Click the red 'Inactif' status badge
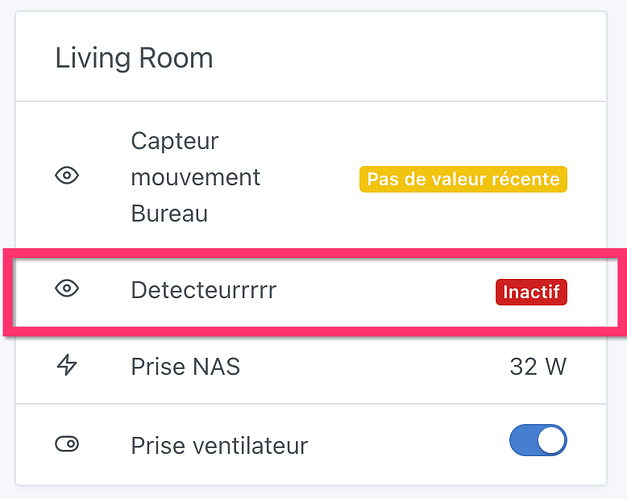Image resolution: width=627 pixels, height=499 pixels. [531, 292]
